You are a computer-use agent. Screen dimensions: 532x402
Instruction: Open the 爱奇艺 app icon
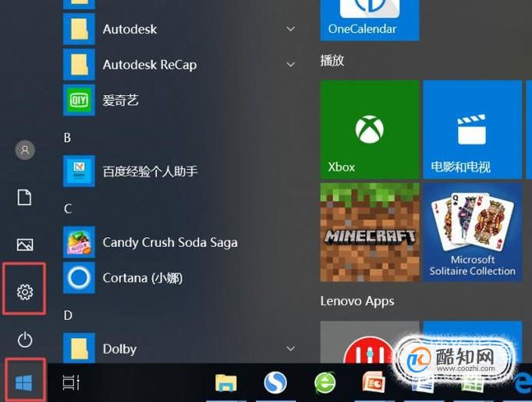click(x=79, y=100)
